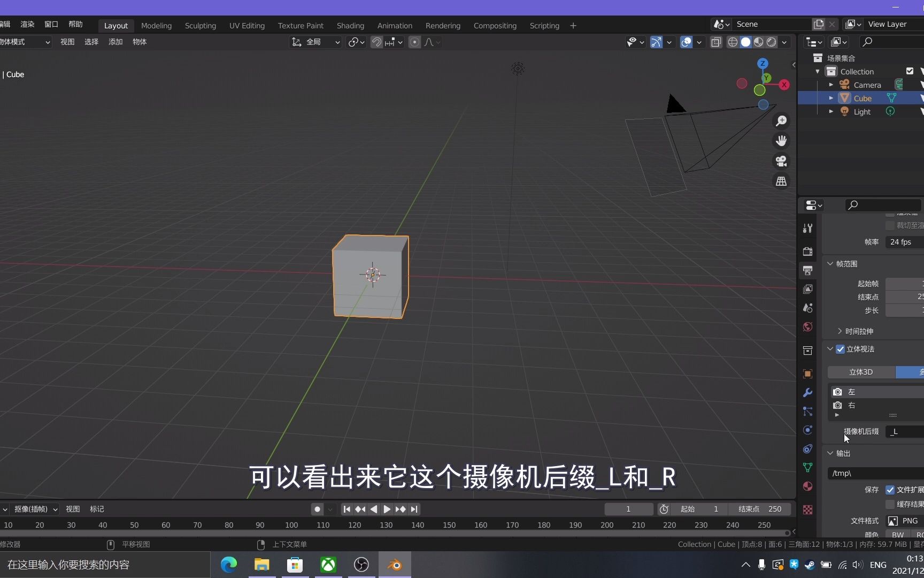Screen dimensions: 924x578
Task: Switch viewport to Rendered shading mode
Action: pyautogui.click(x=772, y=42)
